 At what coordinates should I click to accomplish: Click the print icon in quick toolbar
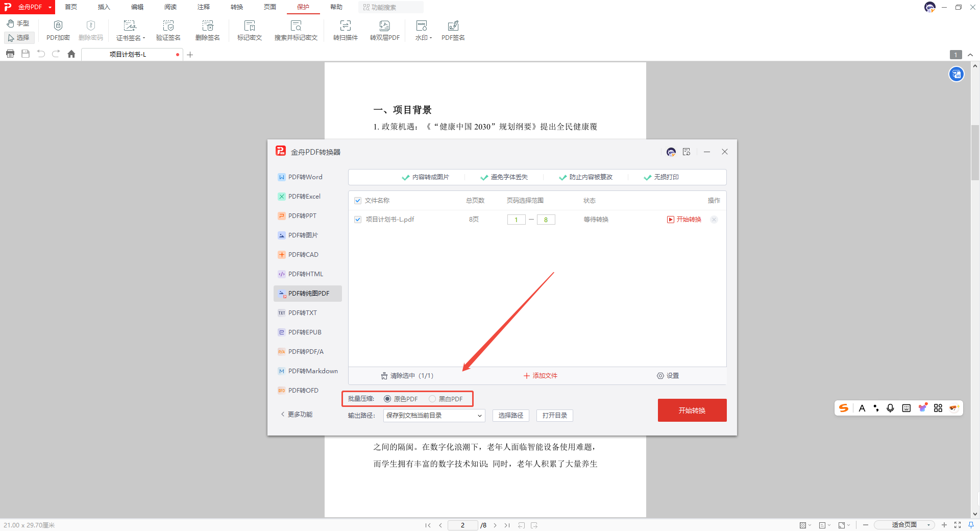click(10, 54)
